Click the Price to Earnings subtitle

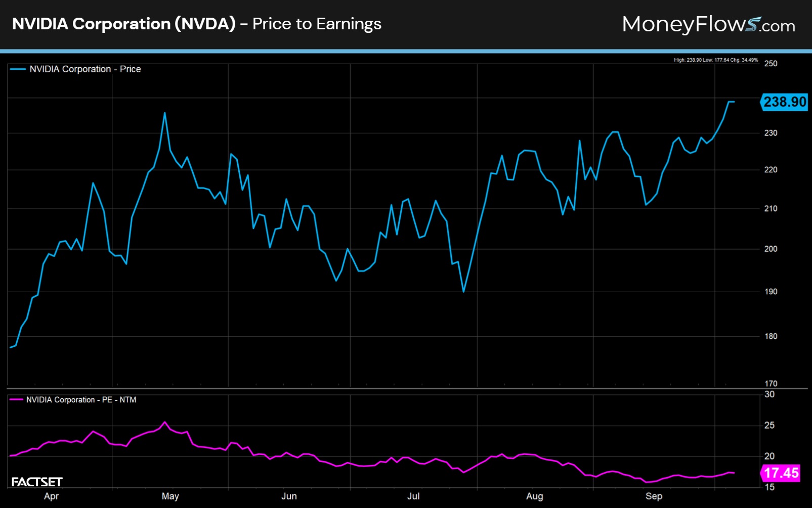coord(317,24)
